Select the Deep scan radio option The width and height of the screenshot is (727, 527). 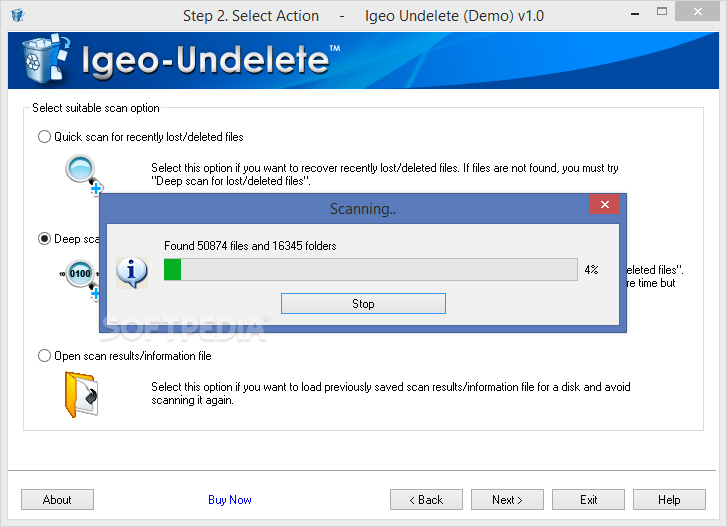(x=45, y=239)
